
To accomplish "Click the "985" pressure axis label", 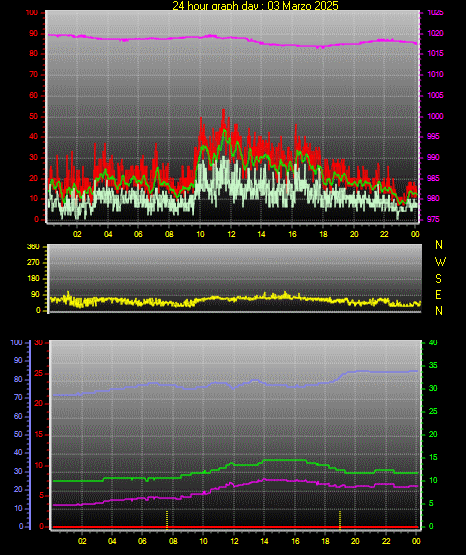I will click(x=433, y=178).
